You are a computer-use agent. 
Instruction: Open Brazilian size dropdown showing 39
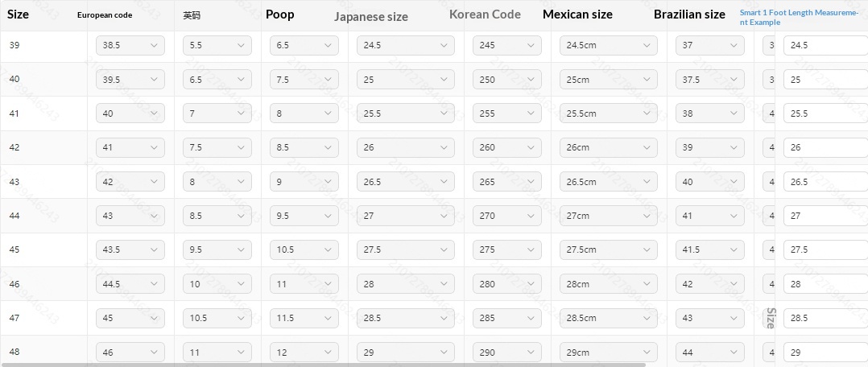(x=709, y=147)
